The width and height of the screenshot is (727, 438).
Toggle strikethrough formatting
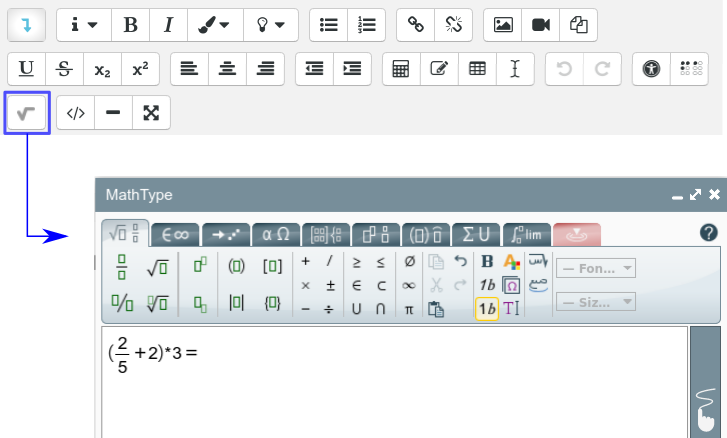tap(64, 69)
